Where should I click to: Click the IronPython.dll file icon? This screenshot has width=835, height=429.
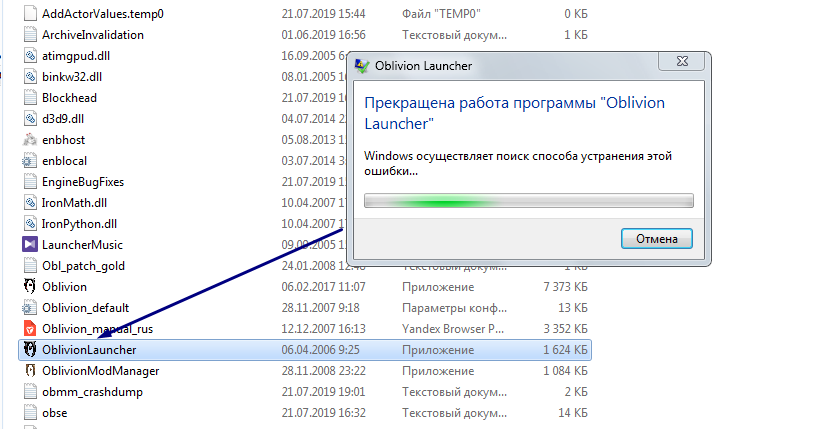click(30, 224)
